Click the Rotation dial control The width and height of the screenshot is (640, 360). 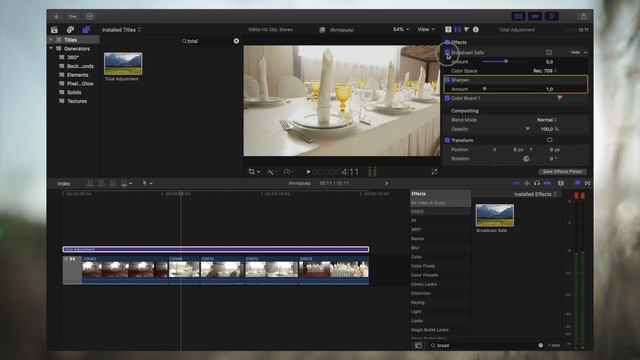click(x=527, y=159)
